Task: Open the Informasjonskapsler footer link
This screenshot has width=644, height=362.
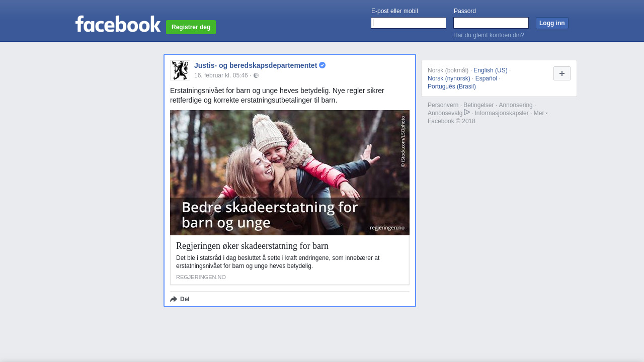Action: [x=502, y=113]
